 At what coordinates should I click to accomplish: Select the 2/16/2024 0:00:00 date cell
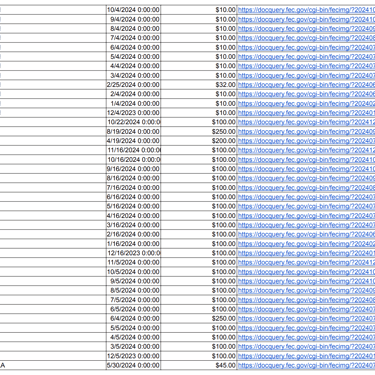pyautogui.click(x=133, y=234)
